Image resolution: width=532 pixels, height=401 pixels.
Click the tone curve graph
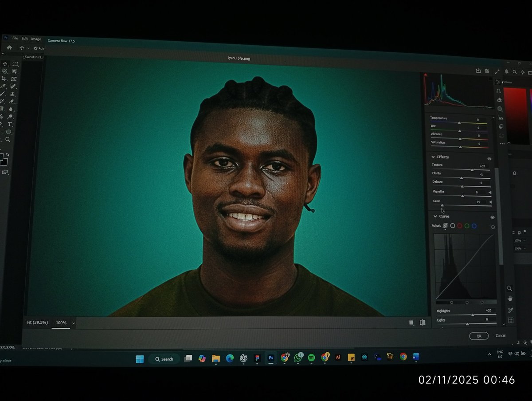(x=465, y=267)
